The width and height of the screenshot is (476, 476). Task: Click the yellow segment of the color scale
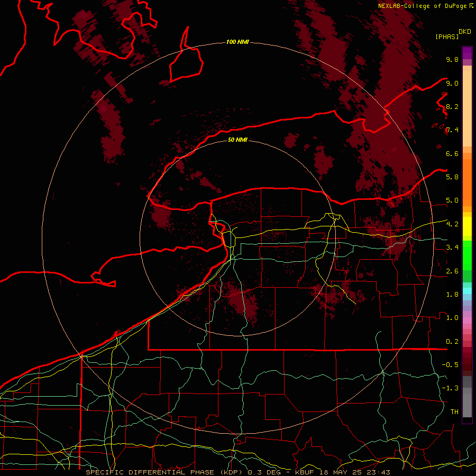(x=467, y=226)
